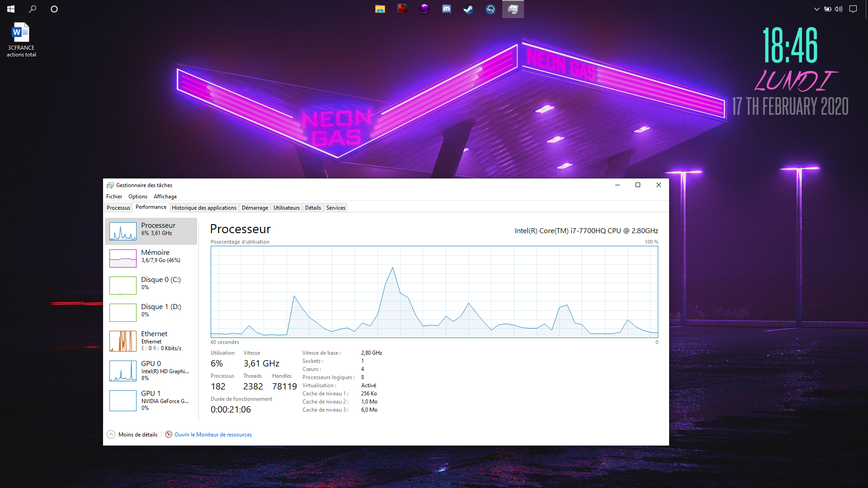Viewport: 868px width, 488px height.
Task: Open the notification center icon
Action: 853,9
